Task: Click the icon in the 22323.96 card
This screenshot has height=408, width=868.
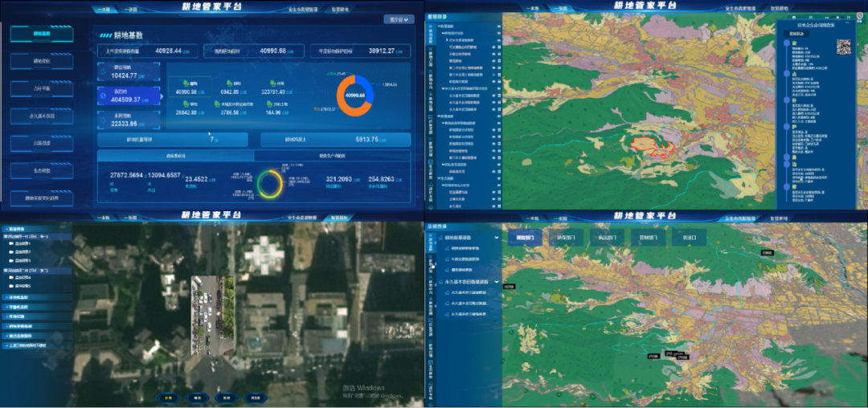Action: [102, 120]
